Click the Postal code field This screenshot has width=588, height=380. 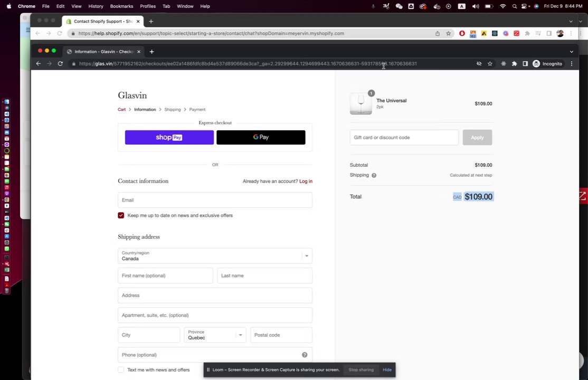[281, 335]
